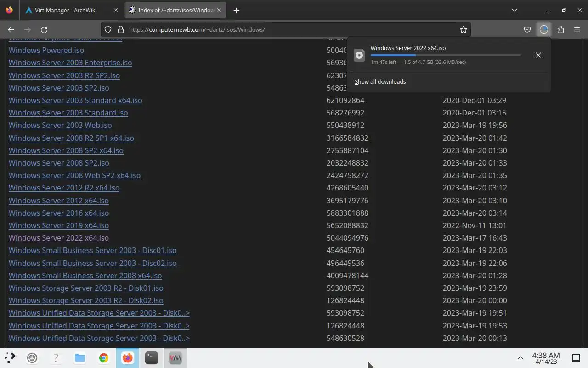Screen dimensions: 588x368
Task: Open a new browser tab
Action: tap(236, 10)
